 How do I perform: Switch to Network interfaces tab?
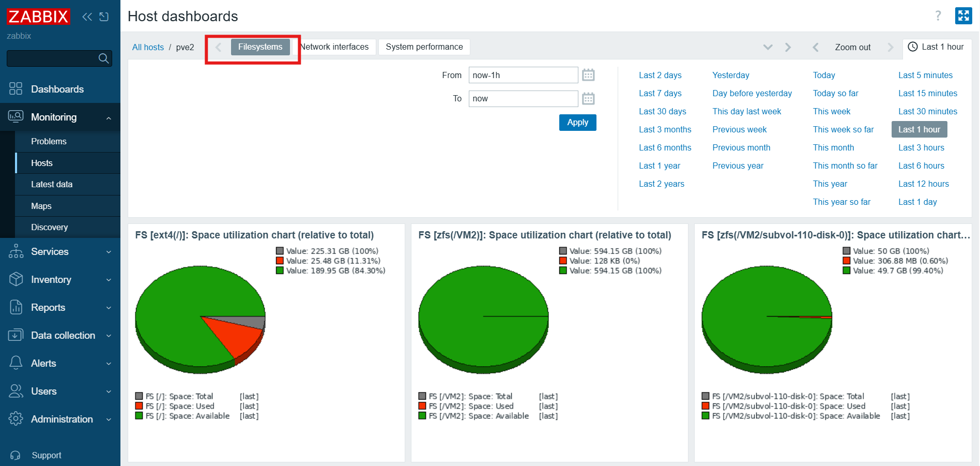tap(335, 47)
